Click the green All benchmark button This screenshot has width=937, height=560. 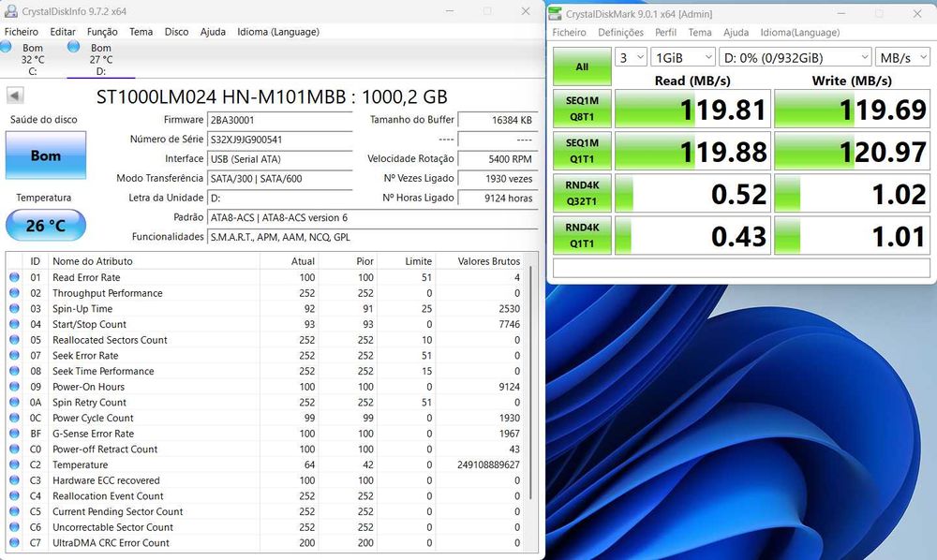coord(582,66)
